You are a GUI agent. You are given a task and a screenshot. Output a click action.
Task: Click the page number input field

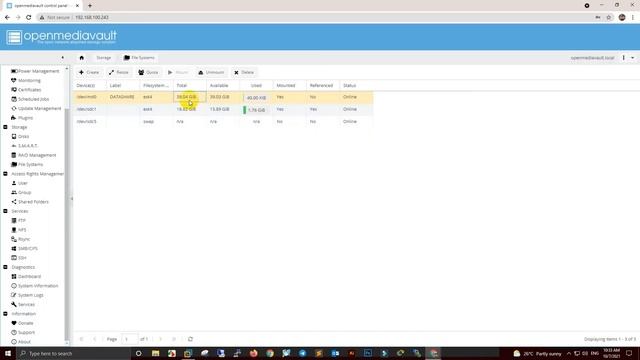130,339
